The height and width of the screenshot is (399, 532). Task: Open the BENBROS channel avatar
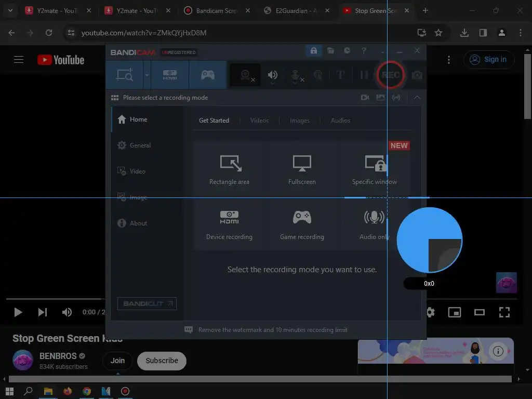coord(23,361)
